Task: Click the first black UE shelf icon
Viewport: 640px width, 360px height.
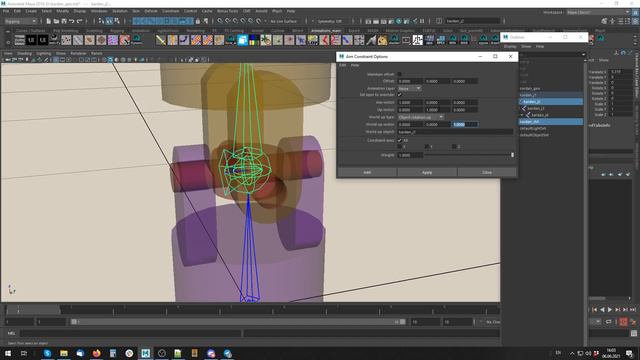Action: pyautogui.click(x=31, y=40)
